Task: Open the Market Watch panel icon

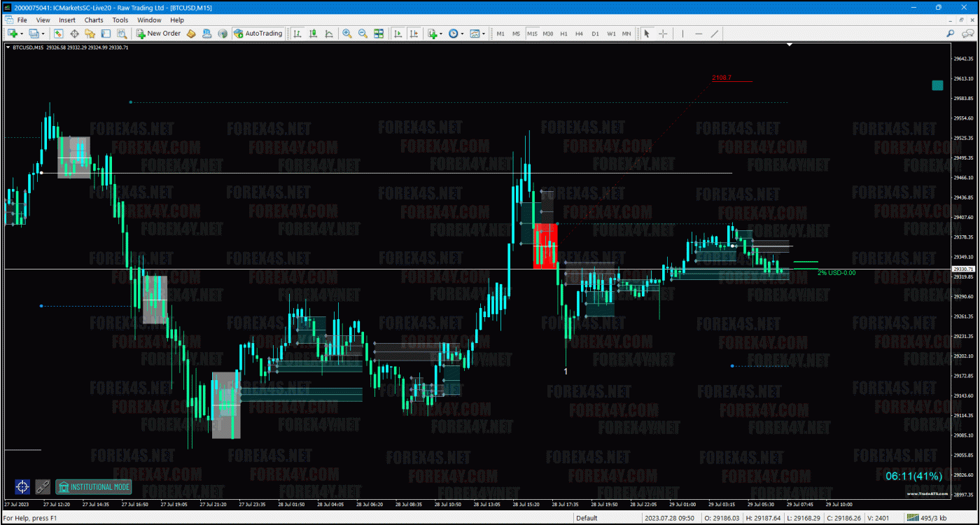Action: [x=59, y=33]
